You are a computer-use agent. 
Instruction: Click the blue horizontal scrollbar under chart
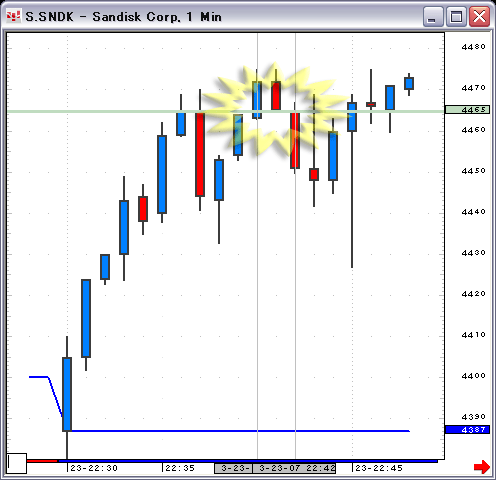pyautogui.click(x=247, y=461)
